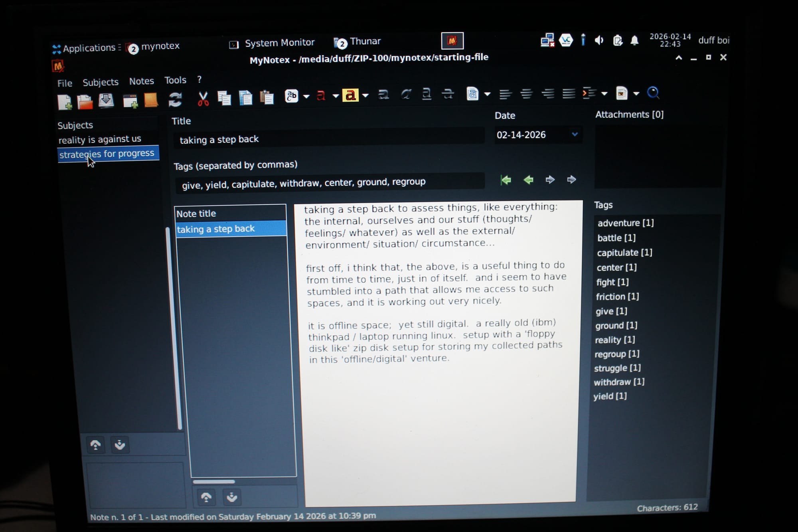Click the sync/refresh arrows icon
This screenshot has width=798, height=532.
point(175,99)
